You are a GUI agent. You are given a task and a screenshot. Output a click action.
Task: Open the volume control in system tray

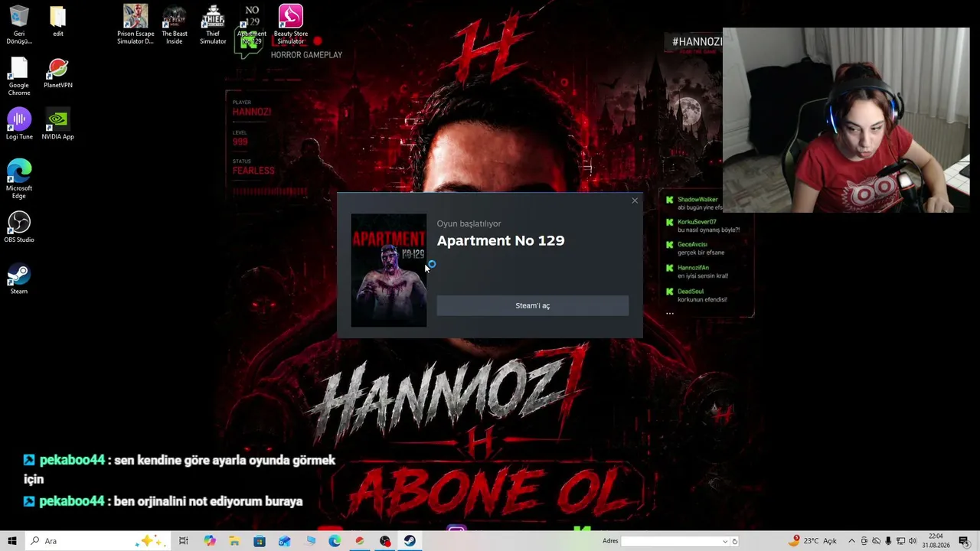[x=913, y=541]
